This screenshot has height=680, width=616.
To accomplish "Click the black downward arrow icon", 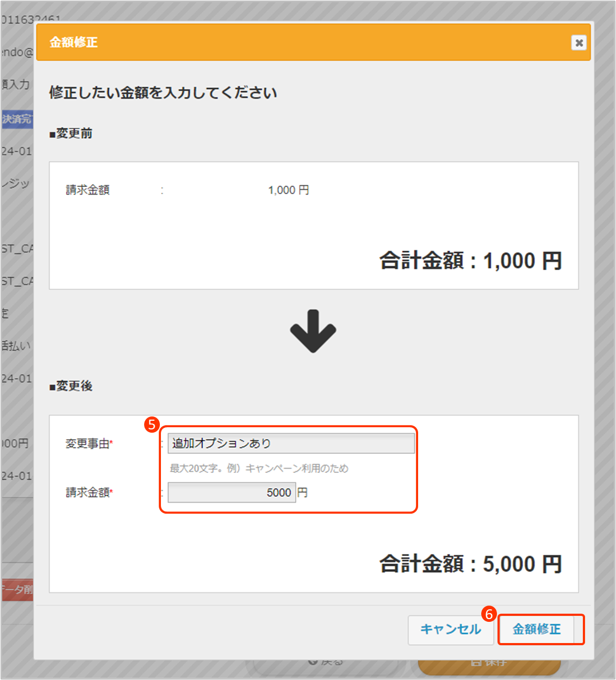I will [313, 331].
